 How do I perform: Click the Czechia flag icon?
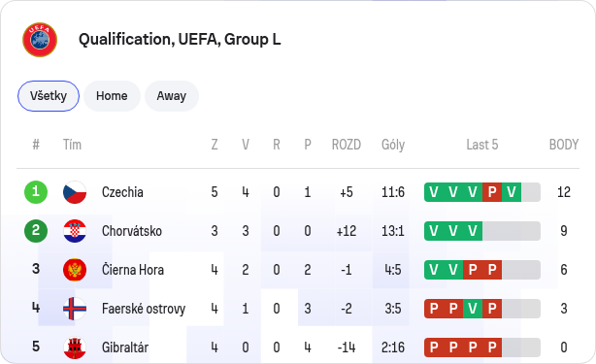pos(75,192)
